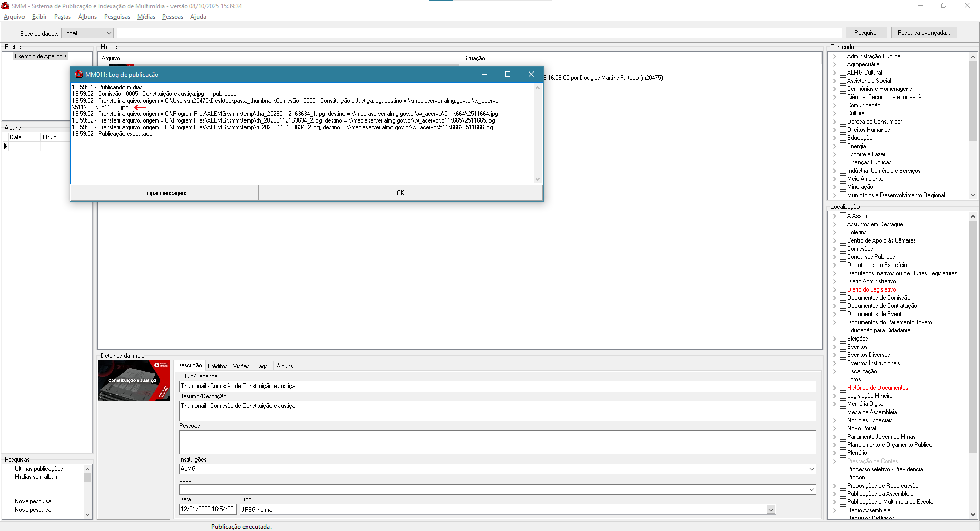Click the SMM application icon in title bar

[x=6, y=6]
